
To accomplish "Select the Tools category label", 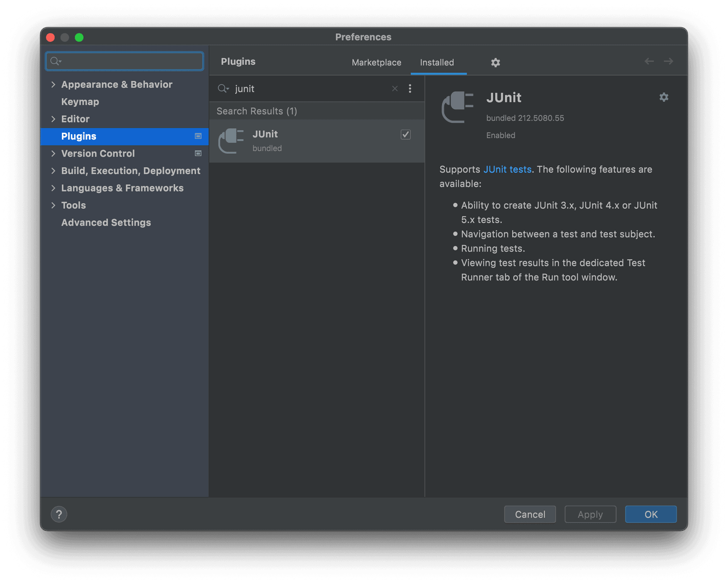I will pos(73,206).
